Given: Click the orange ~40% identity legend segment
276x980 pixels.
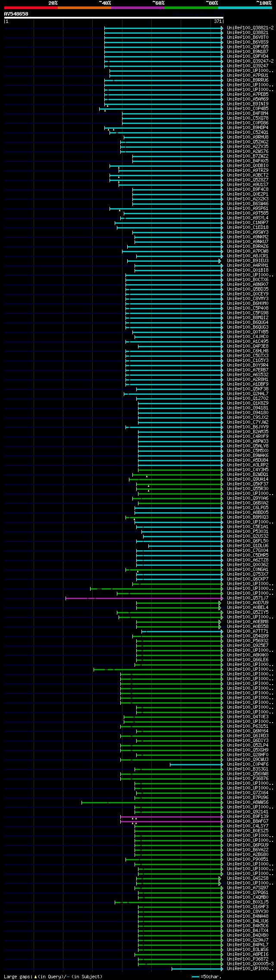Looking at the screenshot, I should coord(85,8).
